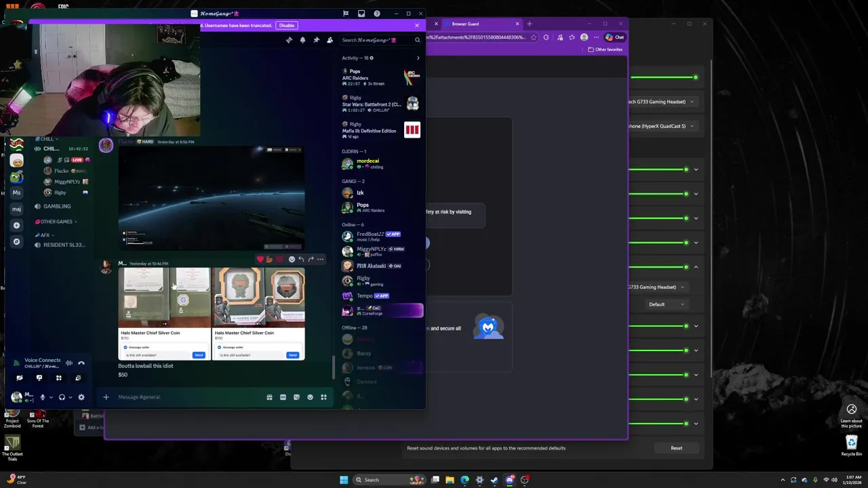The height and width of the screenshot is (488, 868).
Task: Click the Disable button in purple banner
Action: [x=287, y=26]
